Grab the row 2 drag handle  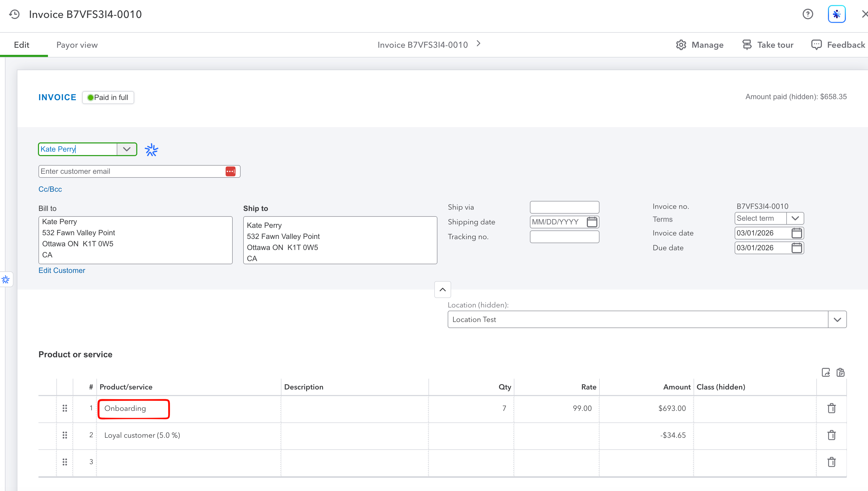(65, 435)
